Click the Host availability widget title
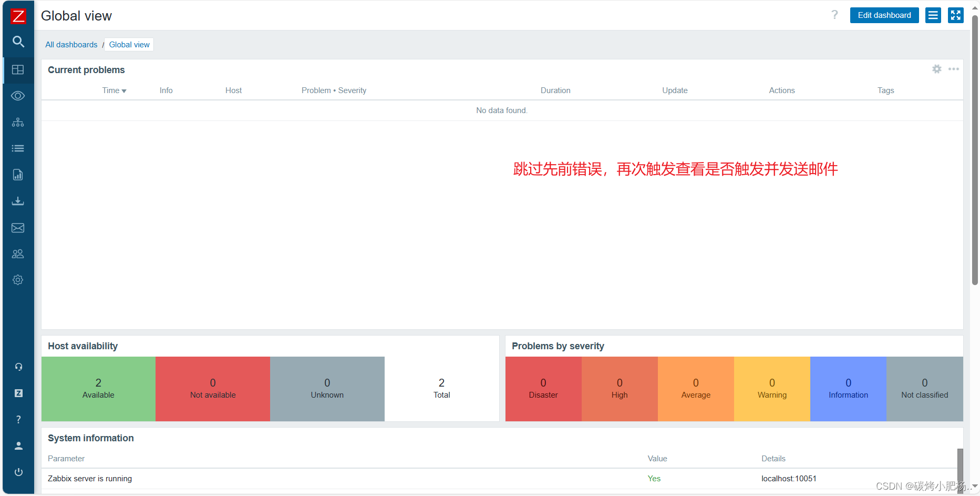The width and height of the screenshot is (980, 496). (x=82, y=346)
